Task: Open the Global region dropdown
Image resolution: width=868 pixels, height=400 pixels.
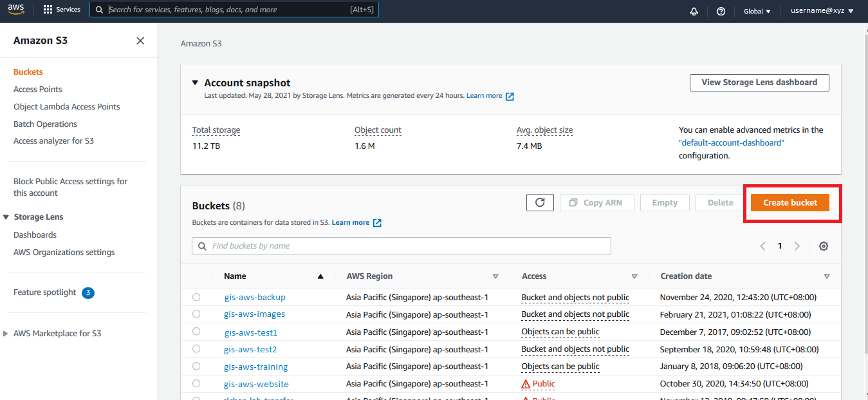Action: 757,11
